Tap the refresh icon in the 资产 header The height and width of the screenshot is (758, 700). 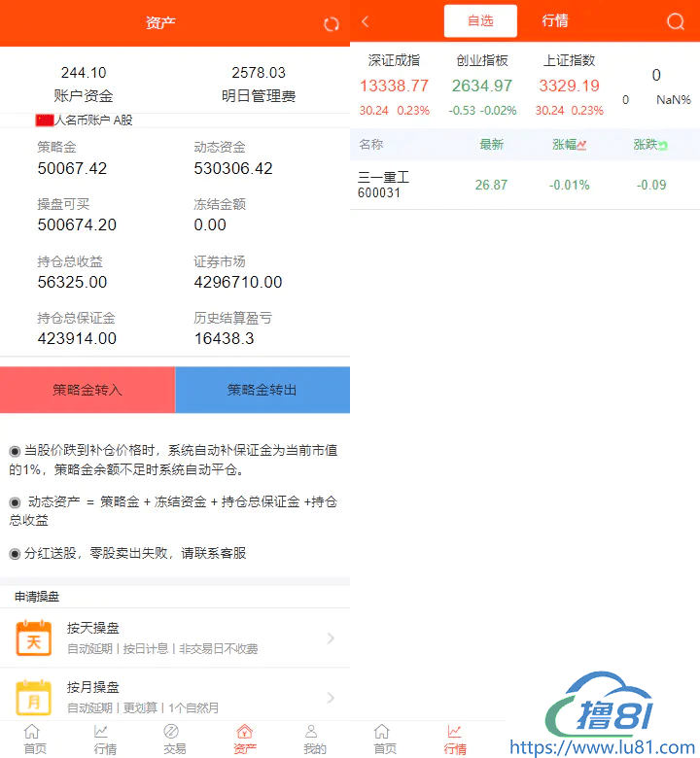tap(332, 24)
